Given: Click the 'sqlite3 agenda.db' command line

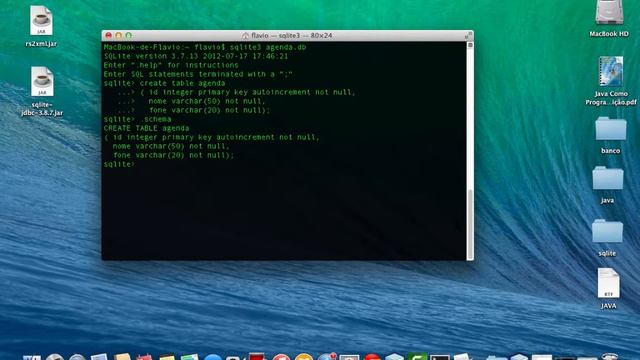Looking at the screenshot, I should [204, 47].
